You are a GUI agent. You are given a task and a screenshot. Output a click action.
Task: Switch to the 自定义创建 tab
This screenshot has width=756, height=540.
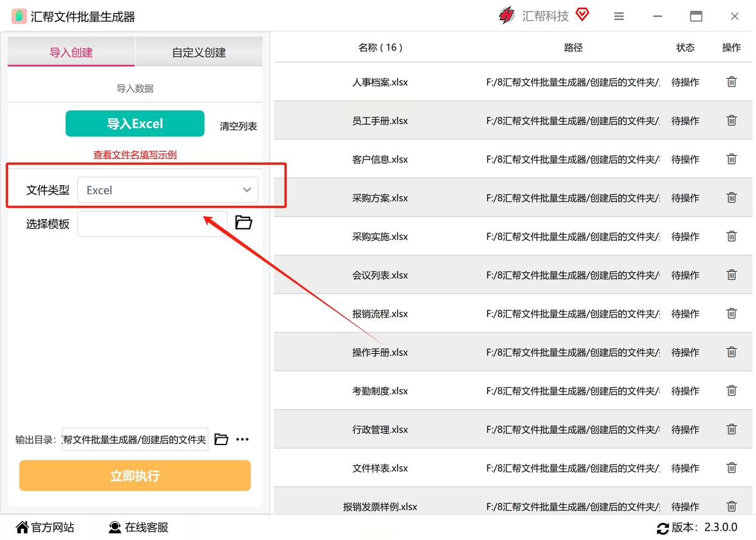point(199,52)
